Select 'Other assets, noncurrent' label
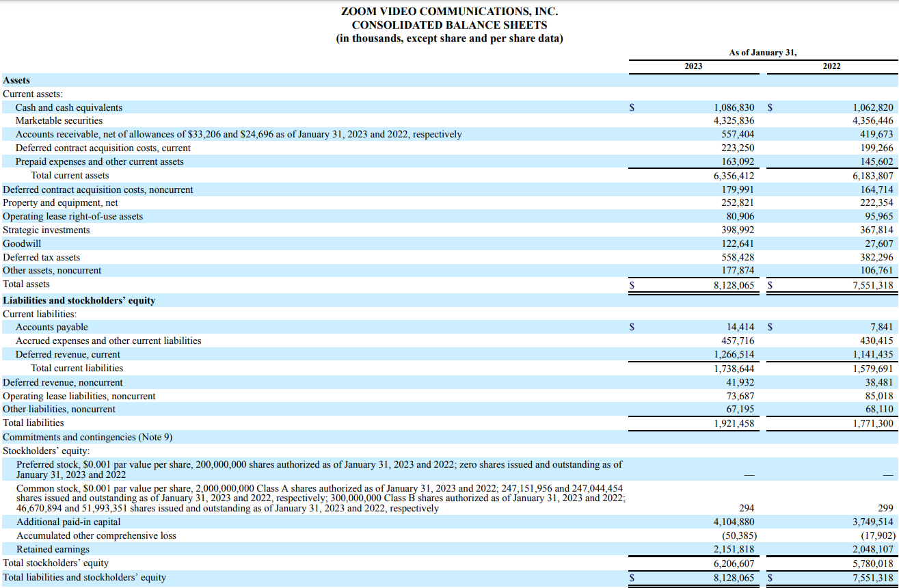Viewport: 899px width, 588px height. pos(52,271)
